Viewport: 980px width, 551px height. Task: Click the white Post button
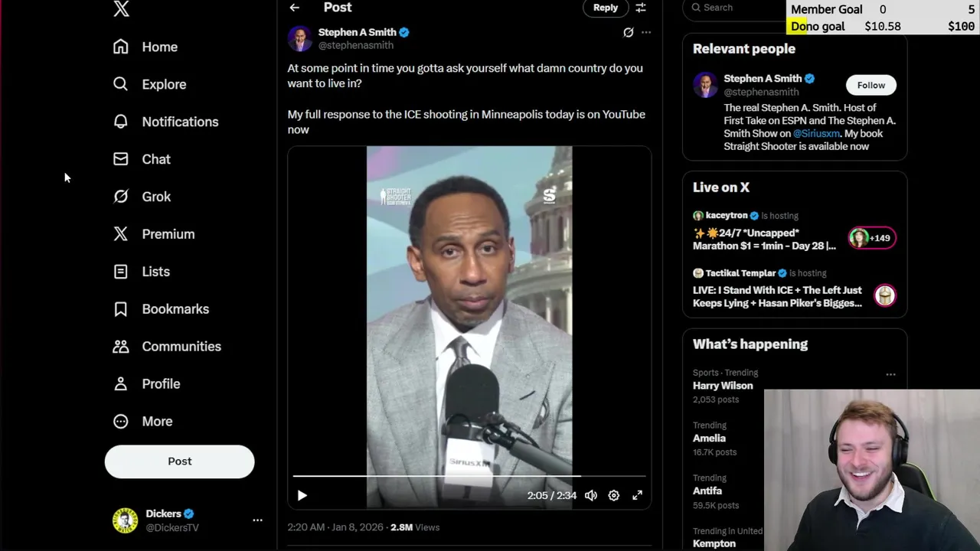pyautogui.click(x=179, y=461)
